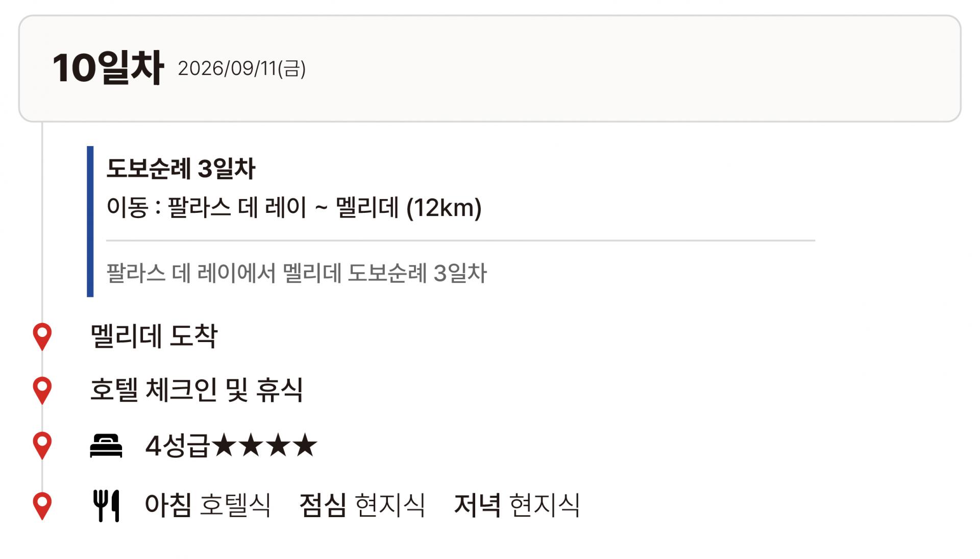This screenshot has height=559, width=980.
Task: Click the 4성급 hotel grade label
Action: click(177, 446)
